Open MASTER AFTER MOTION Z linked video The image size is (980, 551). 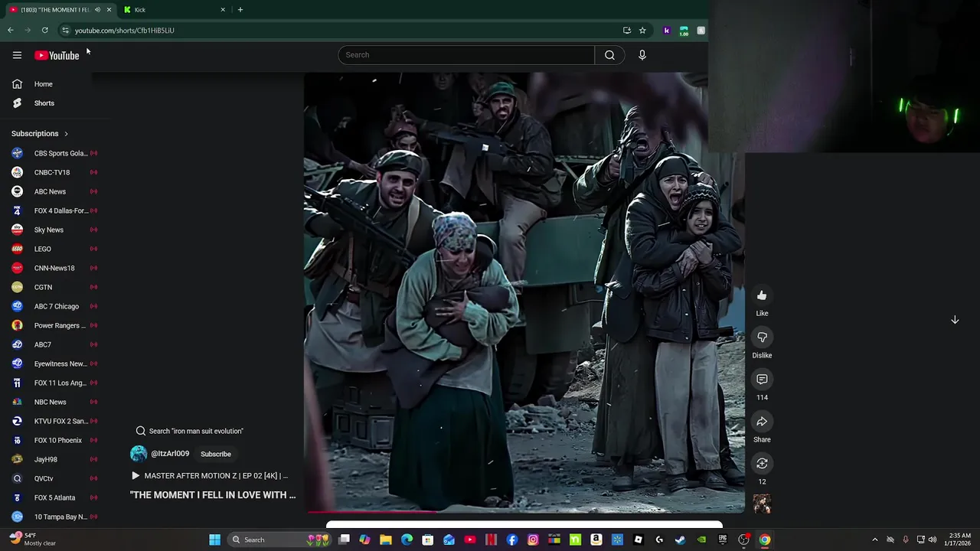(x=210, y=476)
